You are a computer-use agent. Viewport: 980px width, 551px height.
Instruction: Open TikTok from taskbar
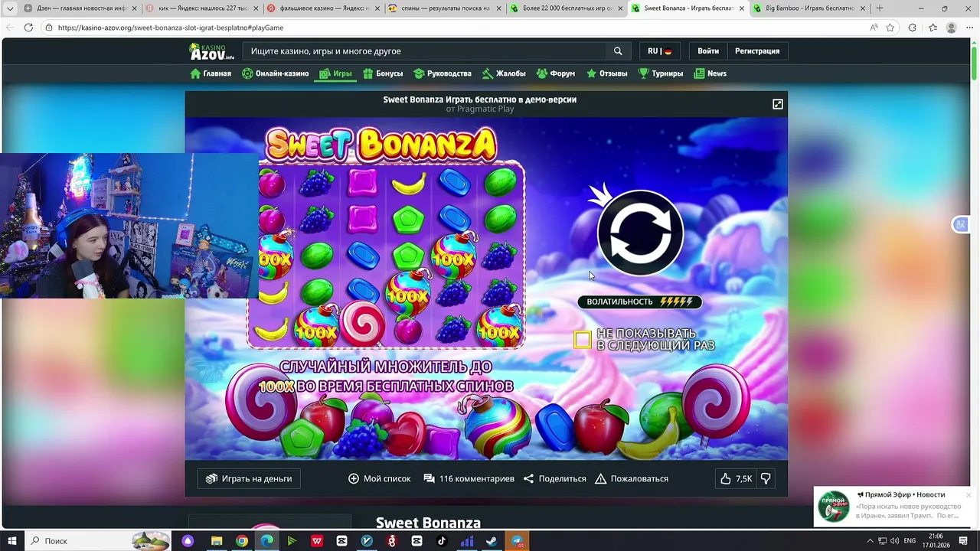click(442, 541)
